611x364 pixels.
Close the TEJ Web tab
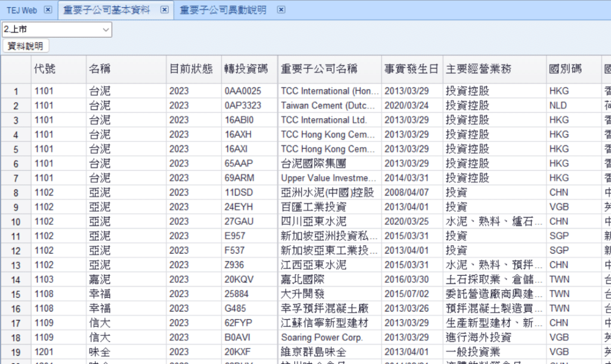(48, 10)
